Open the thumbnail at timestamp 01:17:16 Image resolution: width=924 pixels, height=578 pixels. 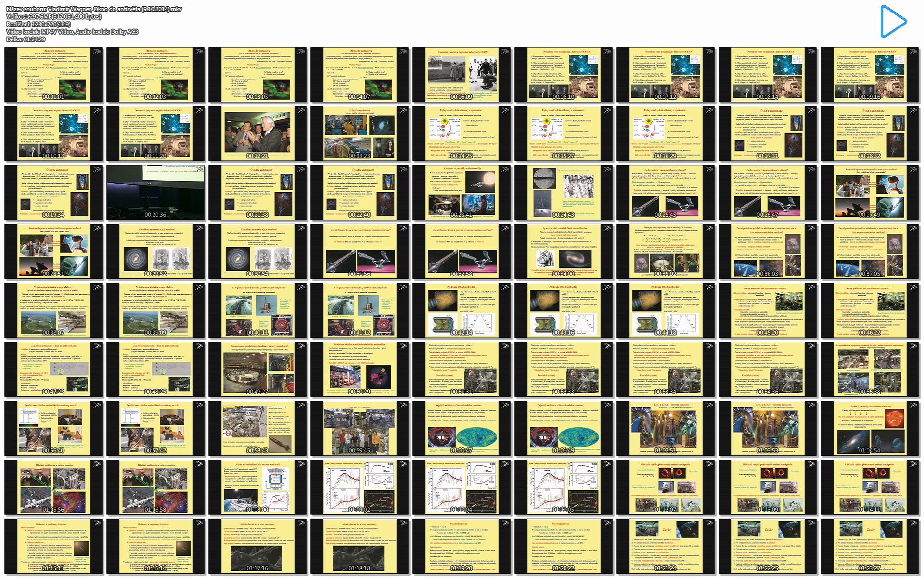coord(257,547)
